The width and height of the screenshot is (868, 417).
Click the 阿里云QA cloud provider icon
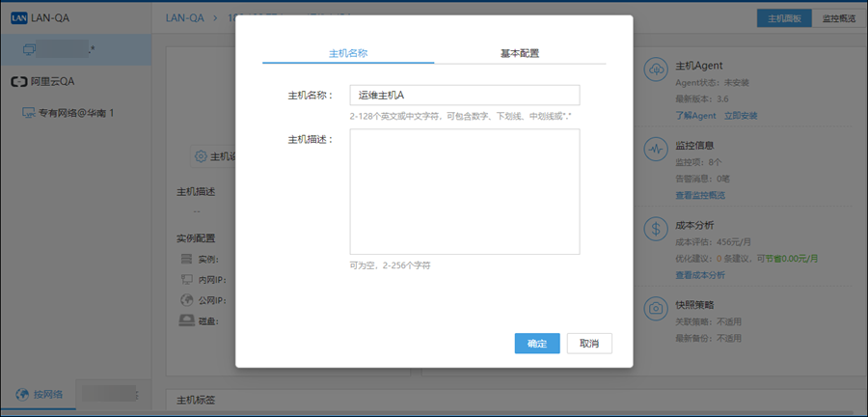(x=18, y=82)
